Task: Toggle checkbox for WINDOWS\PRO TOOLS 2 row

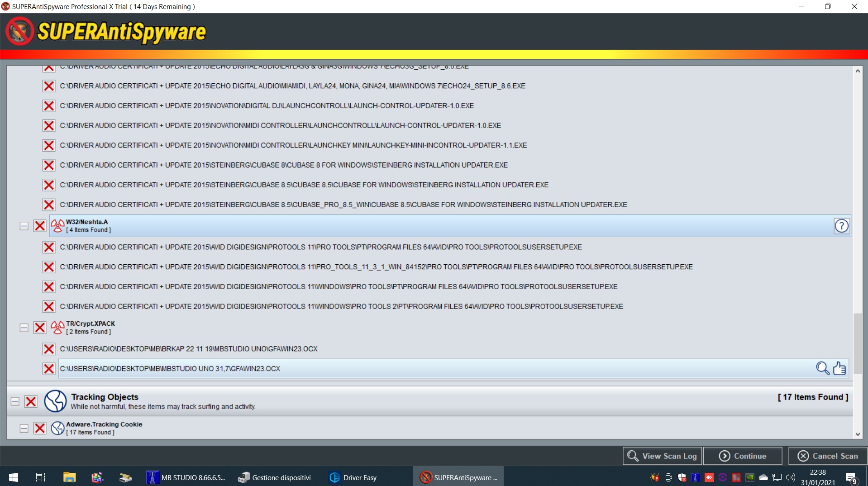Action: 49,306
